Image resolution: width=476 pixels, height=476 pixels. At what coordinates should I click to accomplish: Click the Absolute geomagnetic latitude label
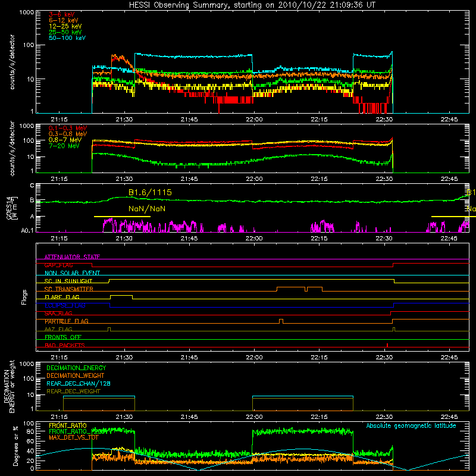pos(411,426)
